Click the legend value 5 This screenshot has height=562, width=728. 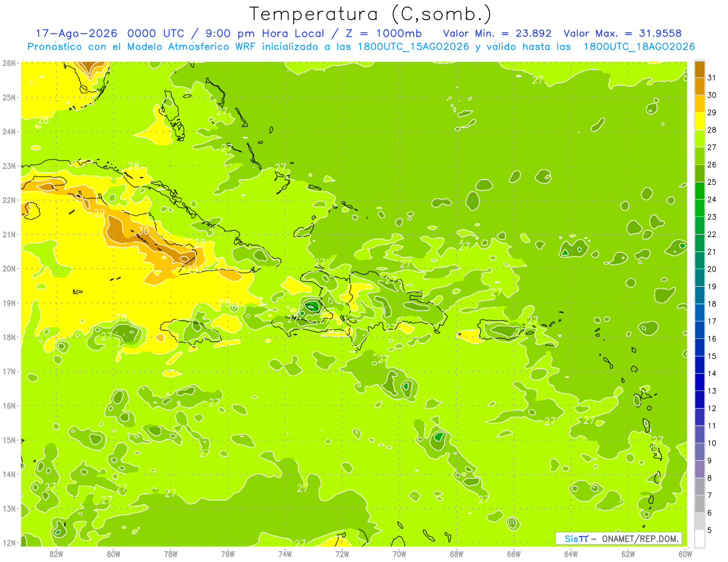coord(710,530)
